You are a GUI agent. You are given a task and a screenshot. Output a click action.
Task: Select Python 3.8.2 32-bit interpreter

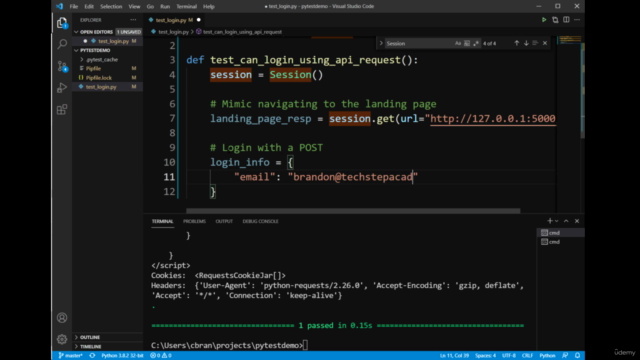[x=122, y=356]
